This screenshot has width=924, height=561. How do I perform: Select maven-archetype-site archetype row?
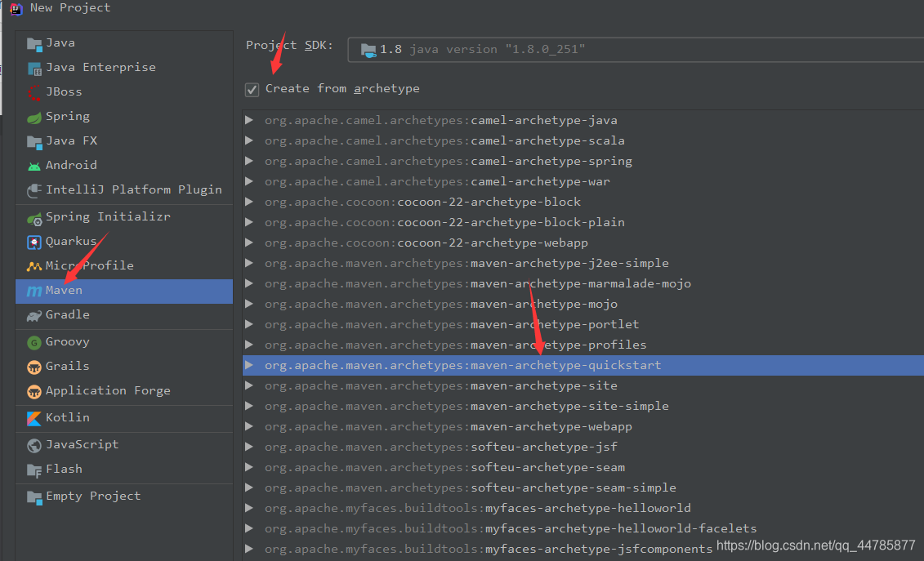[583, 385]
